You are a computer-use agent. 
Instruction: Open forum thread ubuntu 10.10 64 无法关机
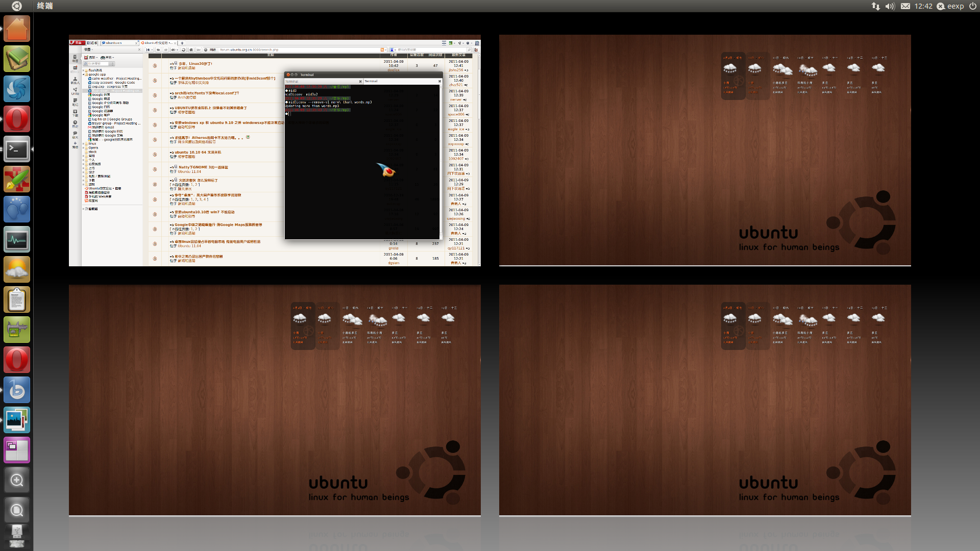198,153
